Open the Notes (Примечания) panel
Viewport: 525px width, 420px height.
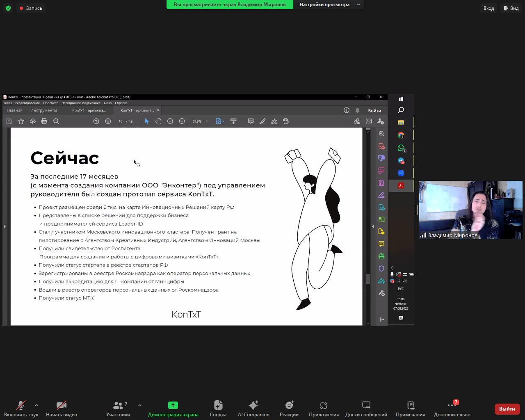[x=410, y=409]
